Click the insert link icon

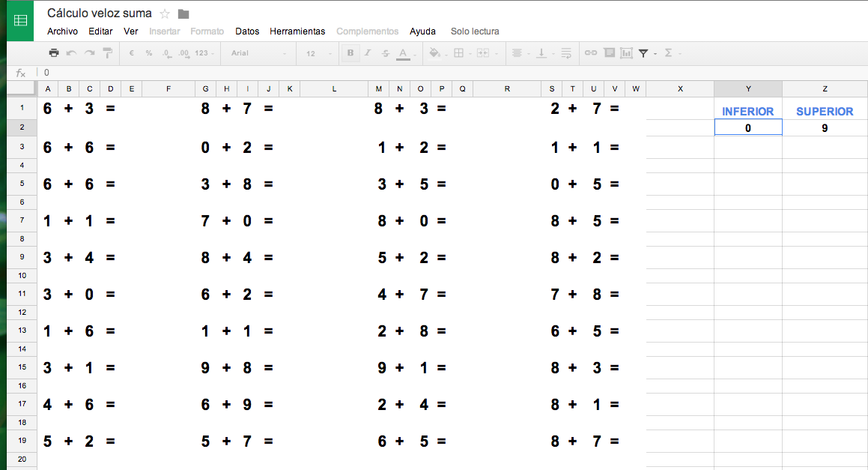pyautogui.click(x=590, y=53)
